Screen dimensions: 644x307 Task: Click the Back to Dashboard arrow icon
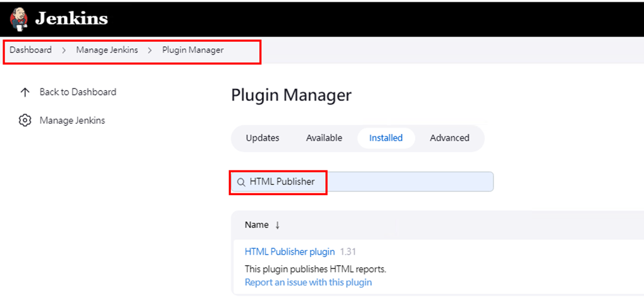(x=25, y=92)
